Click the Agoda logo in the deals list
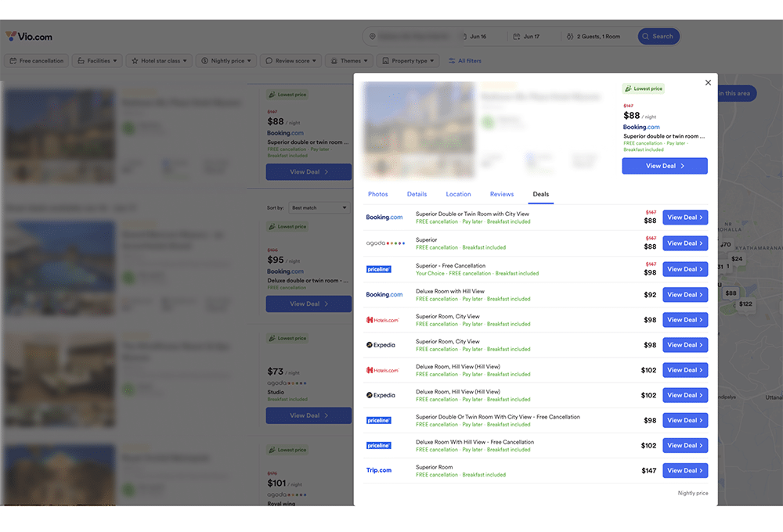This screenshot has width=783, height=532. tap(385, 243)
